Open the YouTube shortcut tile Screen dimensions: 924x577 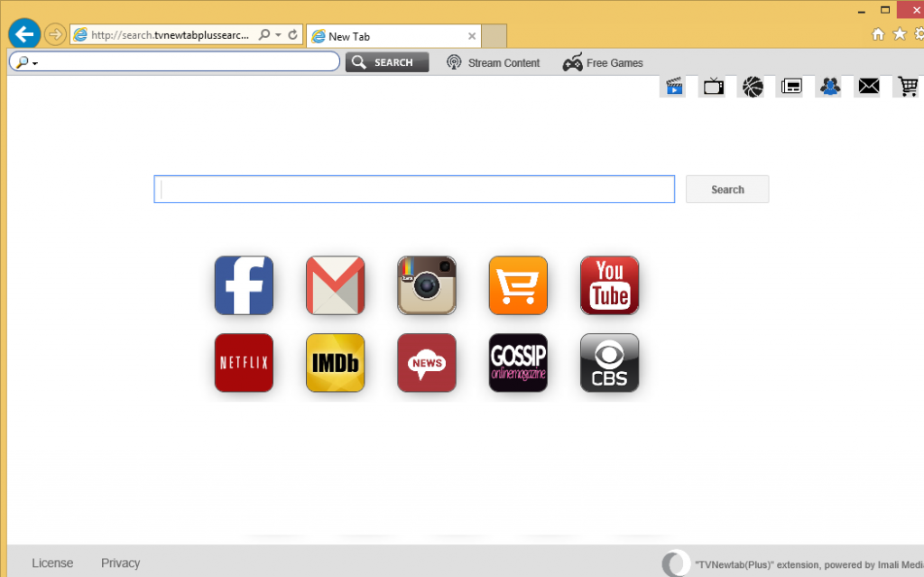[609, 285]
